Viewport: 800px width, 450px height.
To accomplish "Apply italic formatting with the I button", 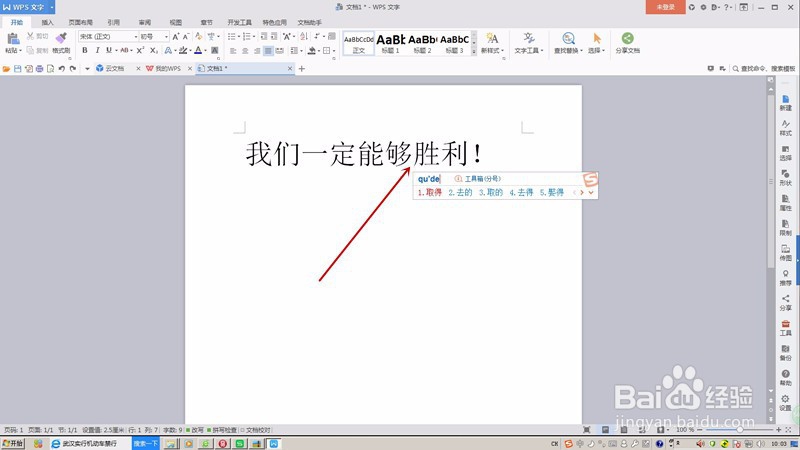I will tap(97, 50).
